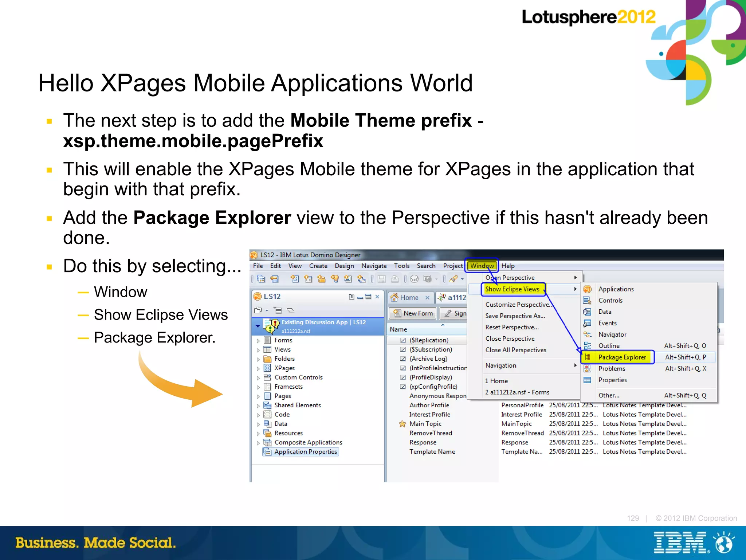Expand the Code tree node
Image resolution: width=746 pixels, height=560 pixels.
(x=258, y=415)
